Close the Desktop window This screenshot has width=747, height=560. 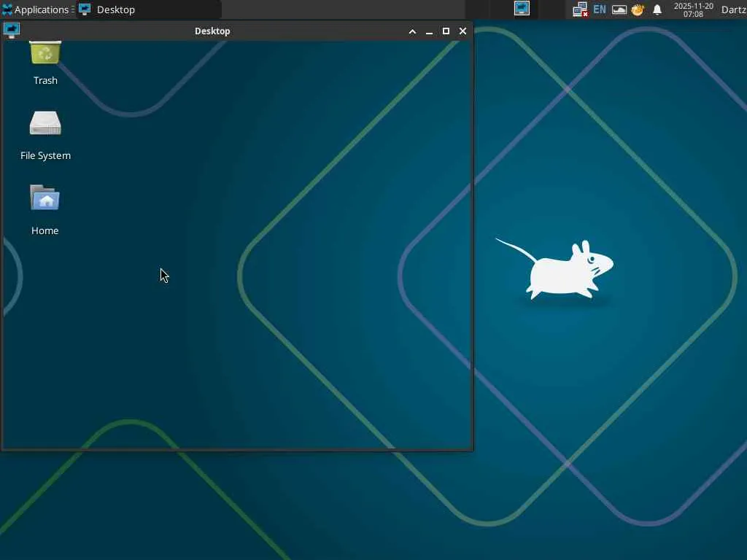462,31
